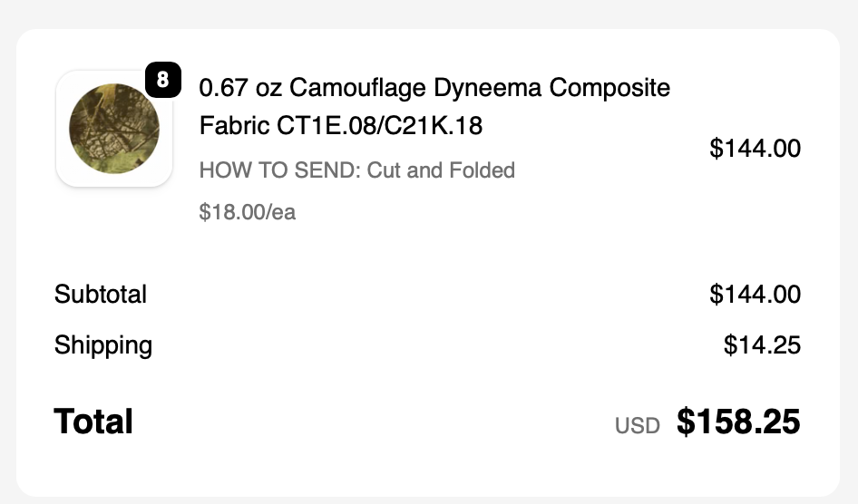Click the camouflage fabric product thumbnail
The height and width of the screenshot is (504, 858).
pyautogui.click(x=114, y=128)
